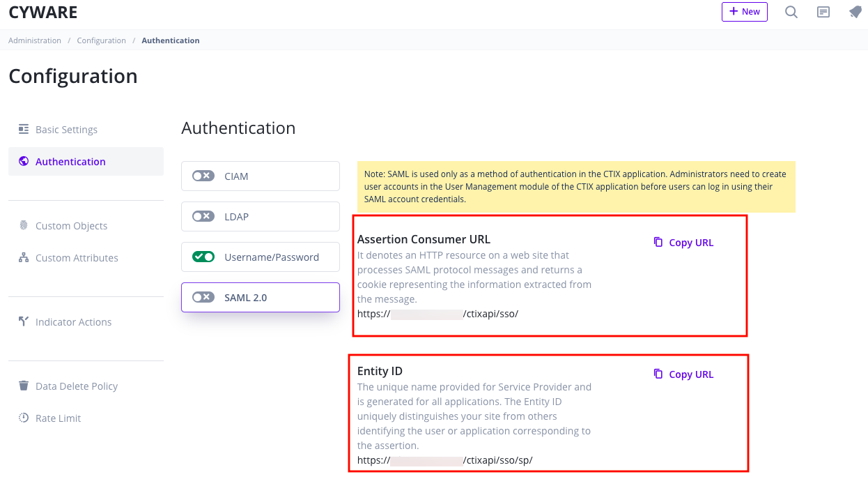Viewport: 868px width, 479px height.
Task: Click the Custom Attributes hierarchy icon
Action: pos(24,257)
